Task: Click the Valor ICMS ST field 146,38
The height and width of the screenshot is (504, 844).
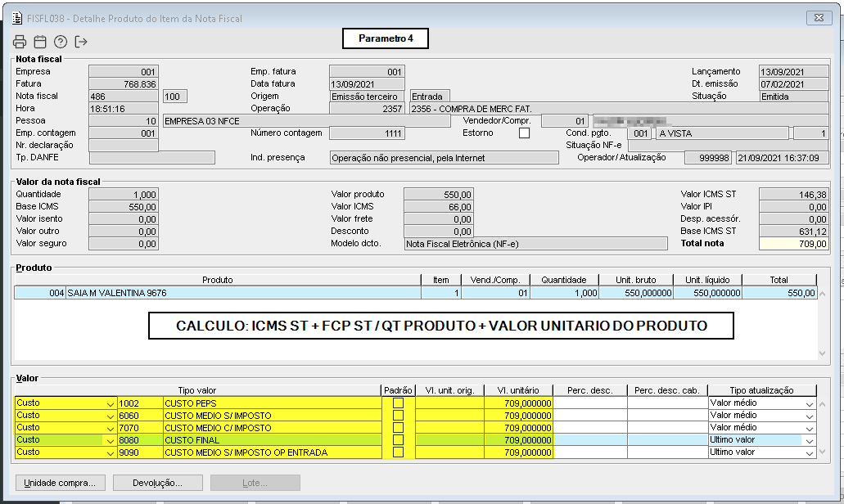Action: click(x=793, y=194)
